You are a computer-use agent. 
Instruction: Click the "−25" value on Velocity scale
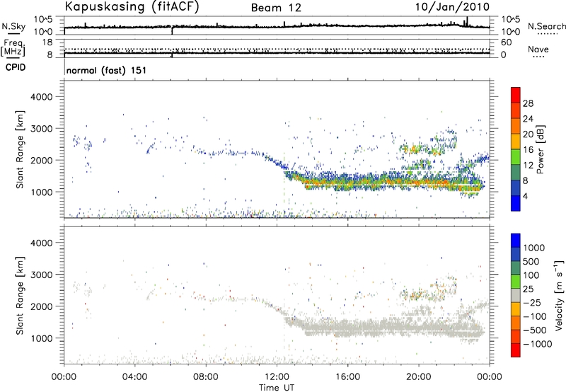[x=532, y=302]
